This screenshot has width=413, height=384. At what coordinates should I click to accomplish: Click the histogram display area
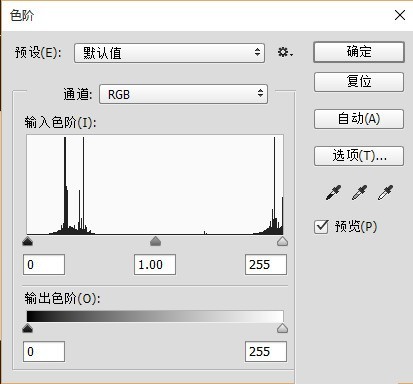(x=155, y=184)
